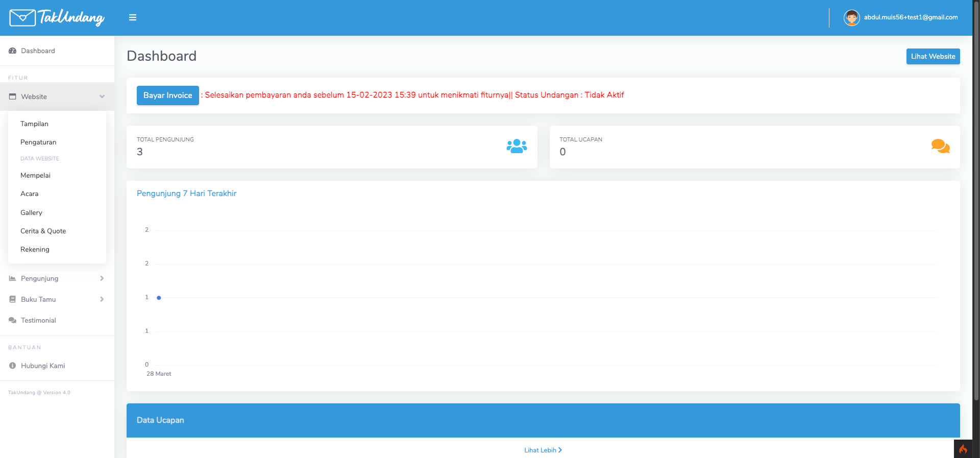Click the page vertical scrollbar
This screenshot has height=458, width=980.
point(976,204)
